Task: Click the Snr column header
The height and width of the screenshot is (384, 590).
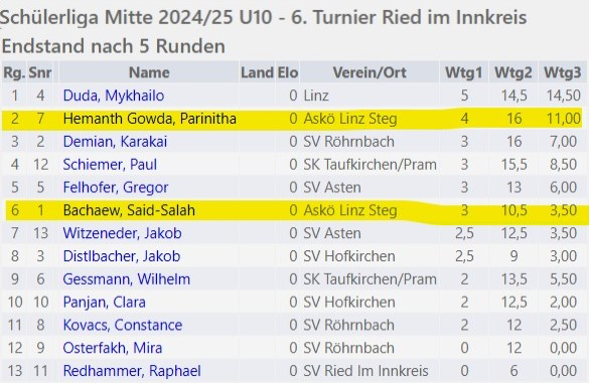Action: pyautogui.click(x=40, y=73)
